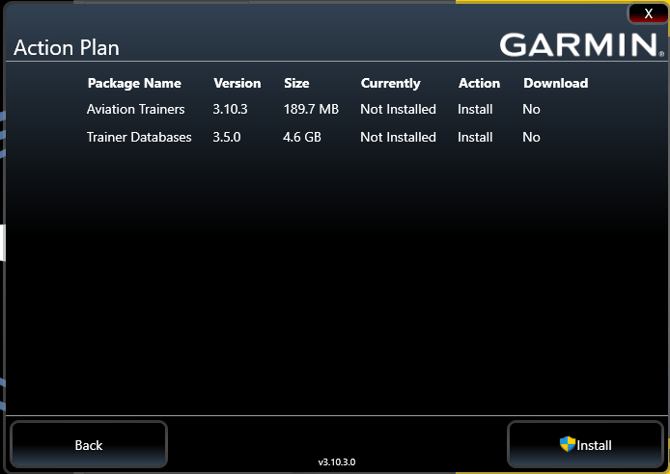This screenshot has width=670, height=474.
Task: Click the Garmin logo
Action: click(x=582, y=45)
